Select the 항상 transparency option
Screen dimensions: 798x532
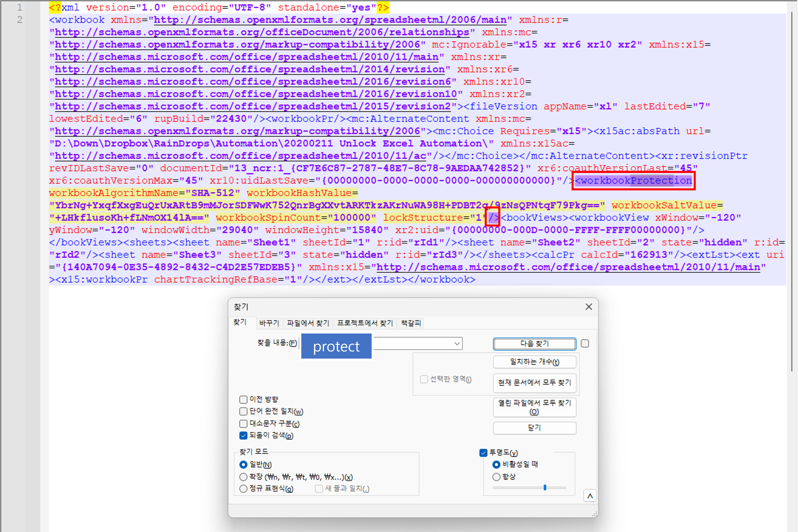496,477
